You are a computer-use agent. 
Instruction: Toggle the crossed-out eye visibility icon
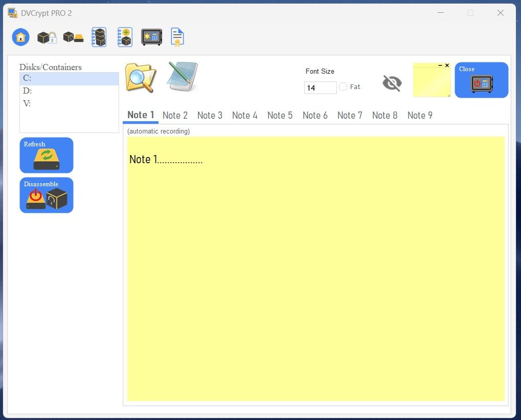click(x=392, y=83)
